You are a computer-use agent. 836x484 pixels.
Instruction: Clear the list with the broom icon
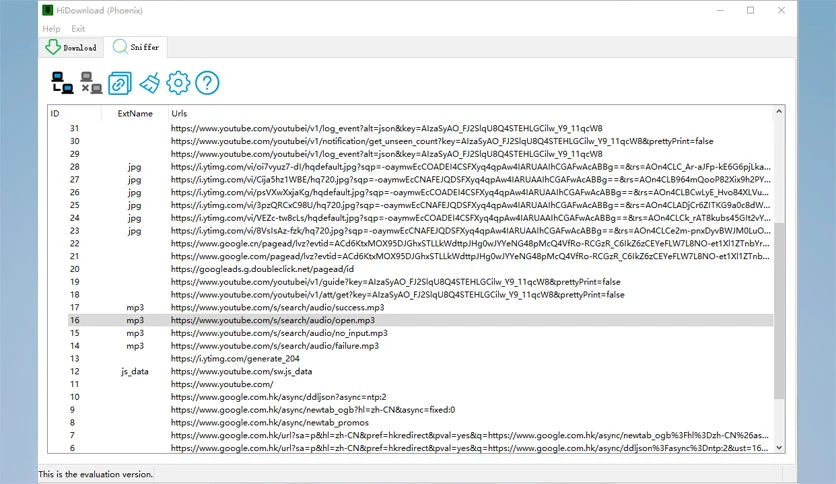tap(149, 83)
